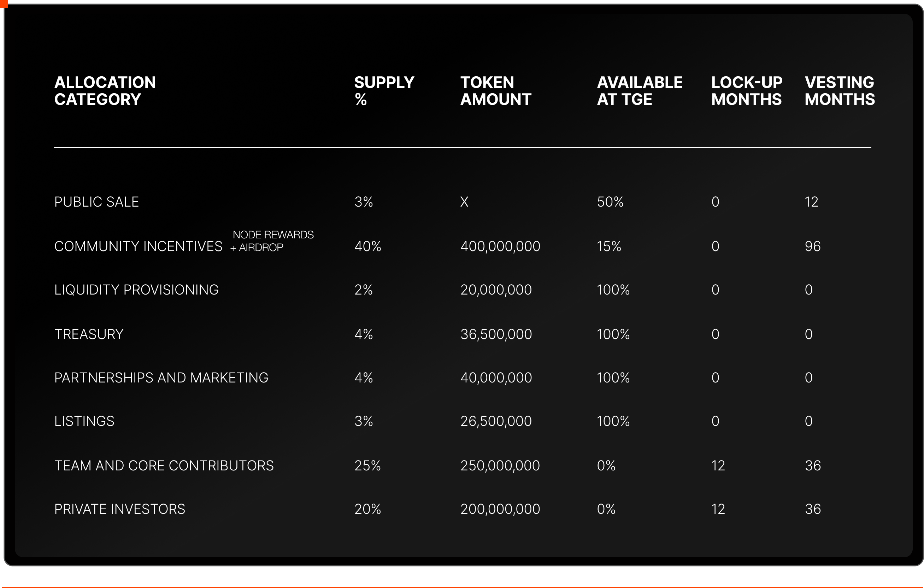Click the 50% available at TGE value
924x588 pixels.
pyautogui.click(x=610, y=202)
